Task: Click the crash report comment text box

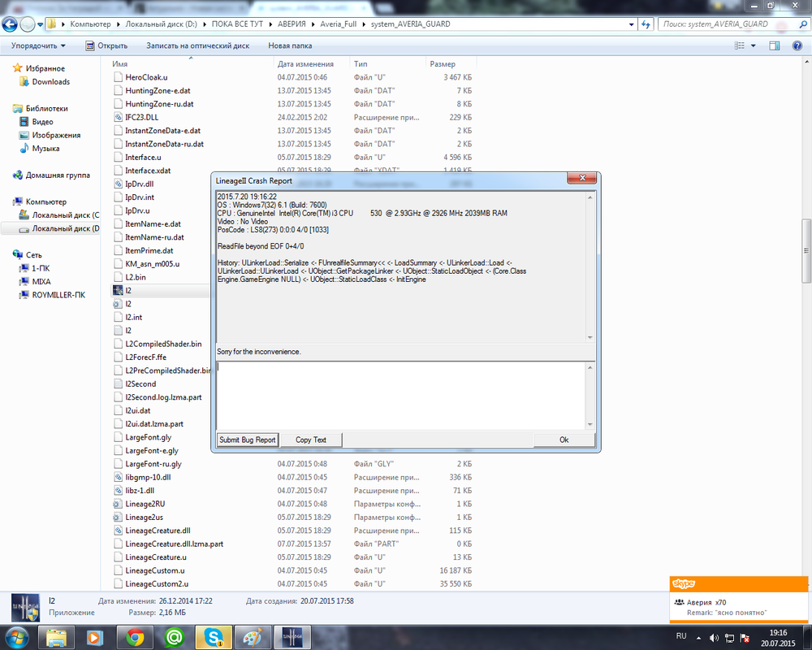Action: (402, 394)
